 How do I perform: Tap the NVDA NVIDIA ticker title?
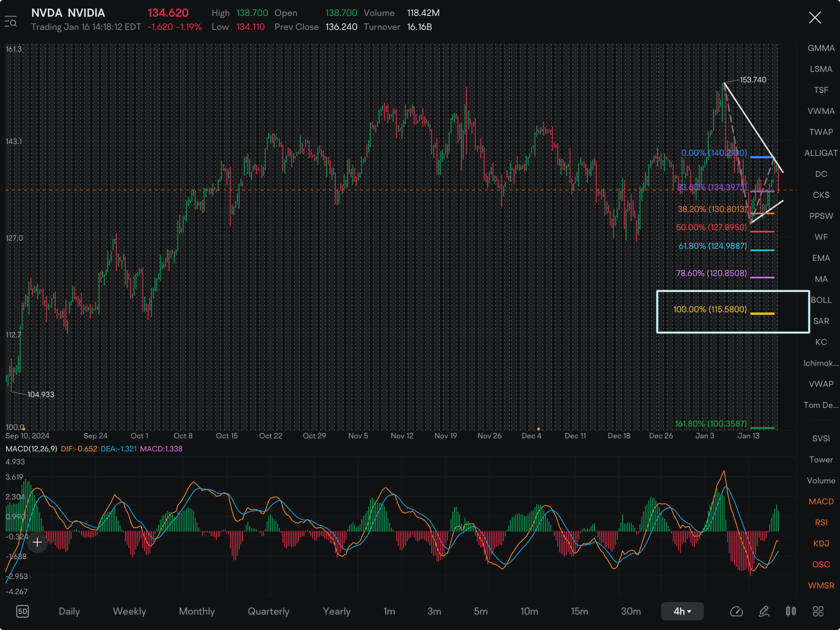[68, 13]
